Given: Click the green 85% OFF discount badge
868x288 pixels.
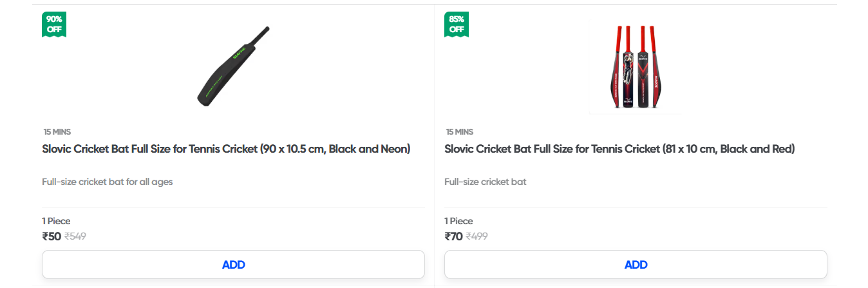Looking at the screenshot, I should [457, 24].
